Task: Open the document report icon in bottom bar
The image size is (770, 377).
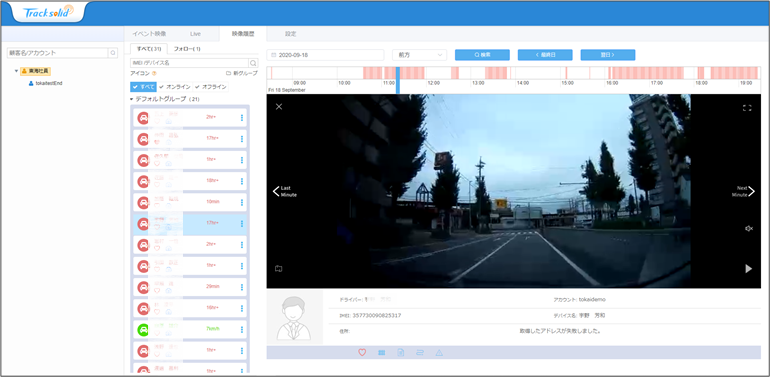Action: click(x=400, y=352)
